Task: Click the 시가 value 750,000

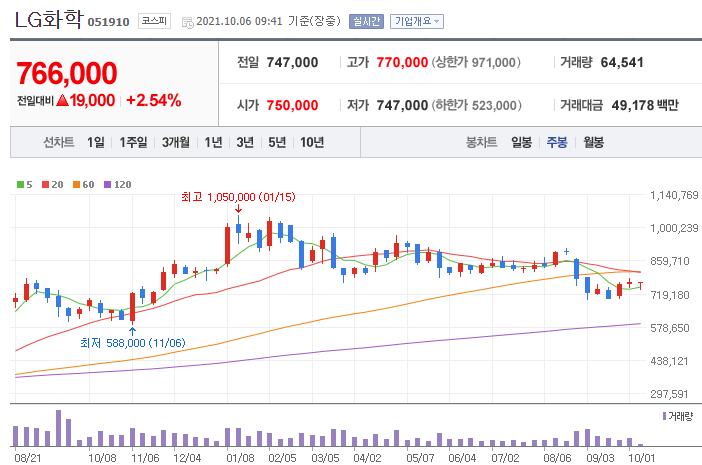Action: point(292,105)
